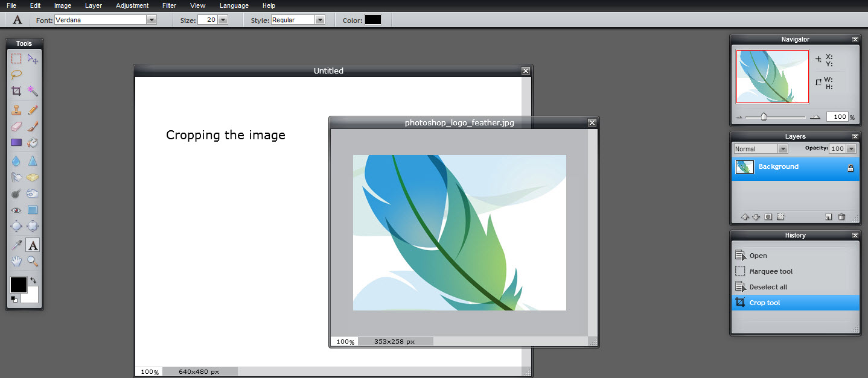
Task: Choose the Eraser tool
Action: tap(16, 126)
